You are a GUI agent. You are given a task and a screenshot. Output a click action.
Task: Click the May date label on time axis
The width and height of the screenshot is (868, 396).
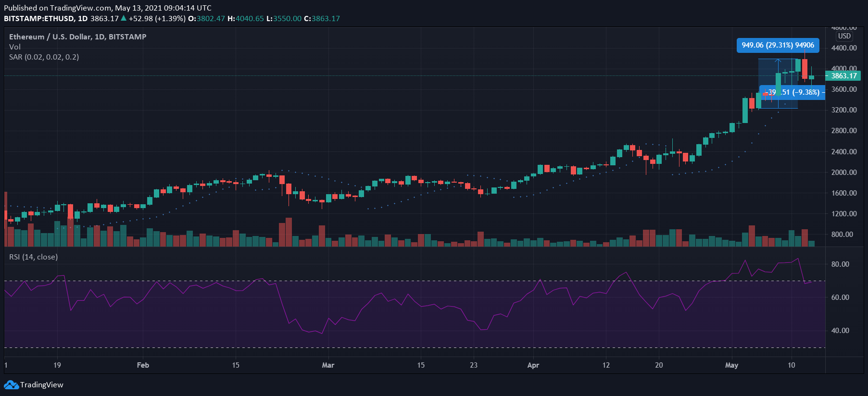click(x=731, y=365)
